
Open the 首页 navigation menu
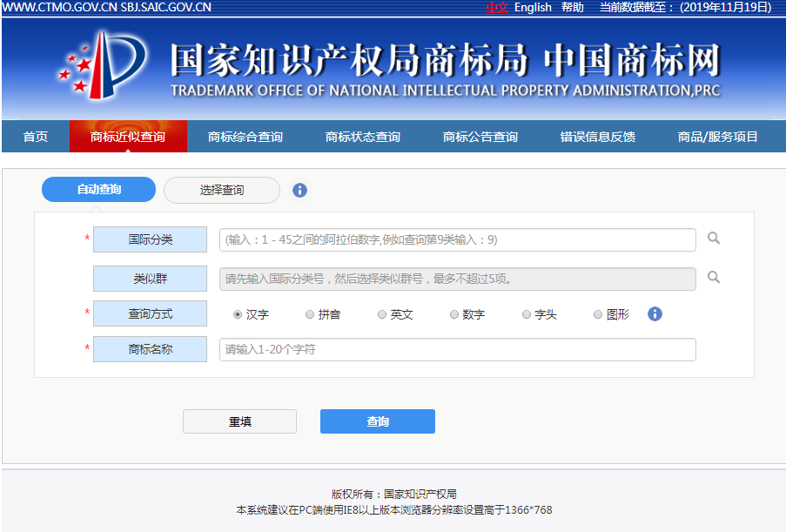pos(33,136)
